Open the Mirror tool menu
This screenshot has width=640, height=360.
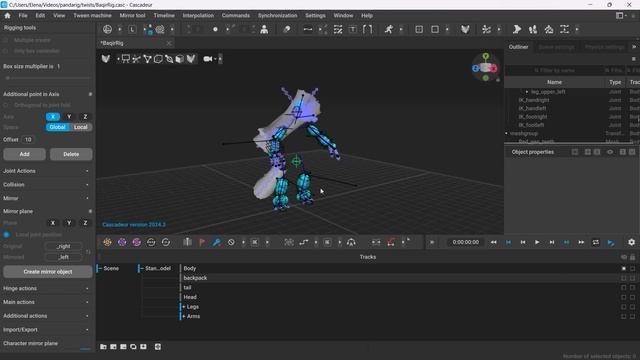(132, 16)
